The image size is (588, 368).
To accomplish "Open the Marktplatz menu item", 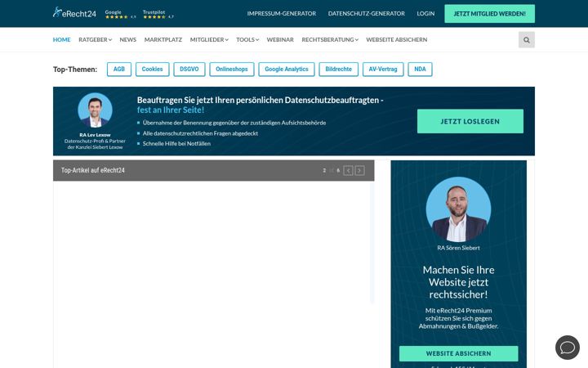I will (x=163, y=39).
